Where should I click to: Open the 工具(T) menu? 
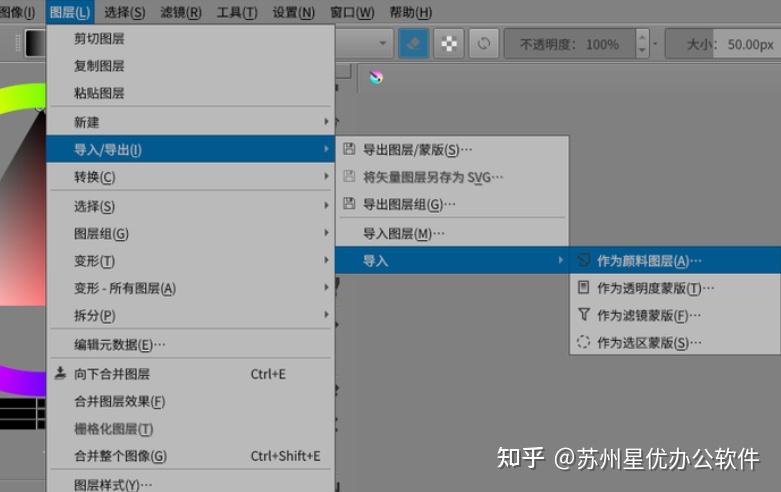[x=237, y=12]
